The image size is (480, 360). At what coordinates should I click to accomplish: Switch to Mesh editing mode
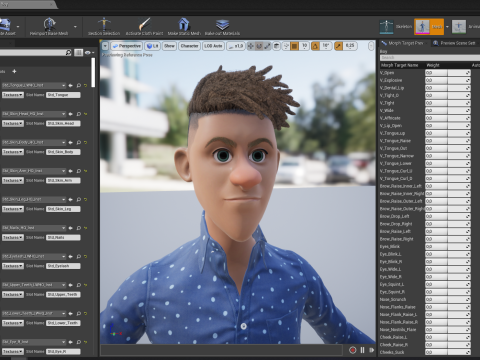(429, 27)
